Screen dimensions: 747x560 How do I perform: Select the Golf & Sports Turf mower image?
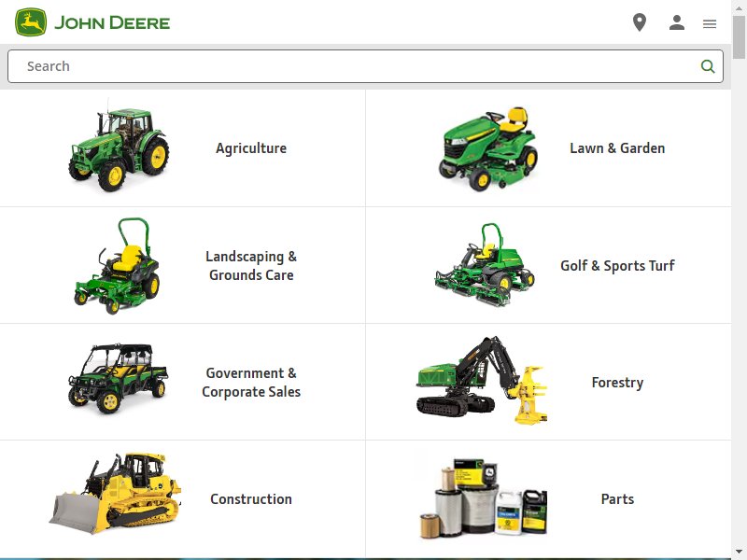pyautogui.click(x=485, y=265)
